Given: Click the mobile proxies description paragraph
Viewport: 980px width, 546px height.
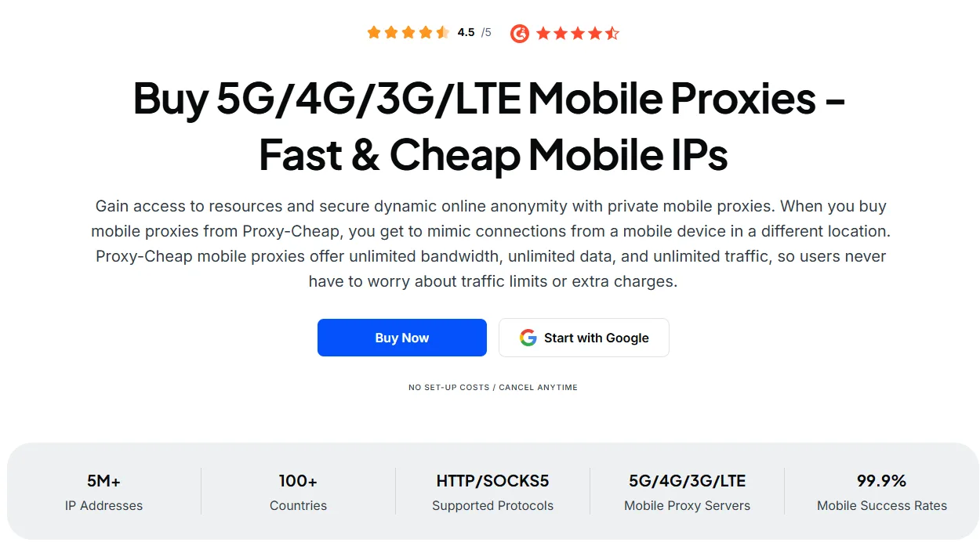Looking at the screenshot, I should point(490,244).
